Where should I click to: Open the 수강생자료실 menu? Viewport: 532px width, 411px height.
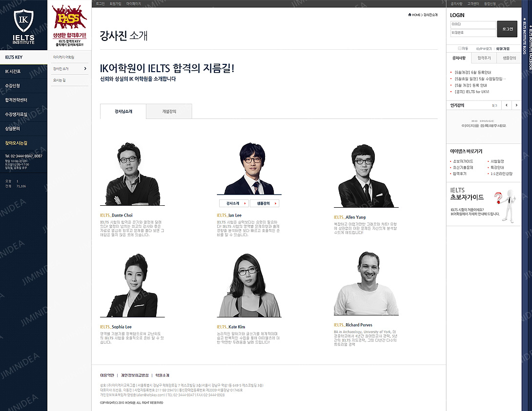(x=24, y=114)
